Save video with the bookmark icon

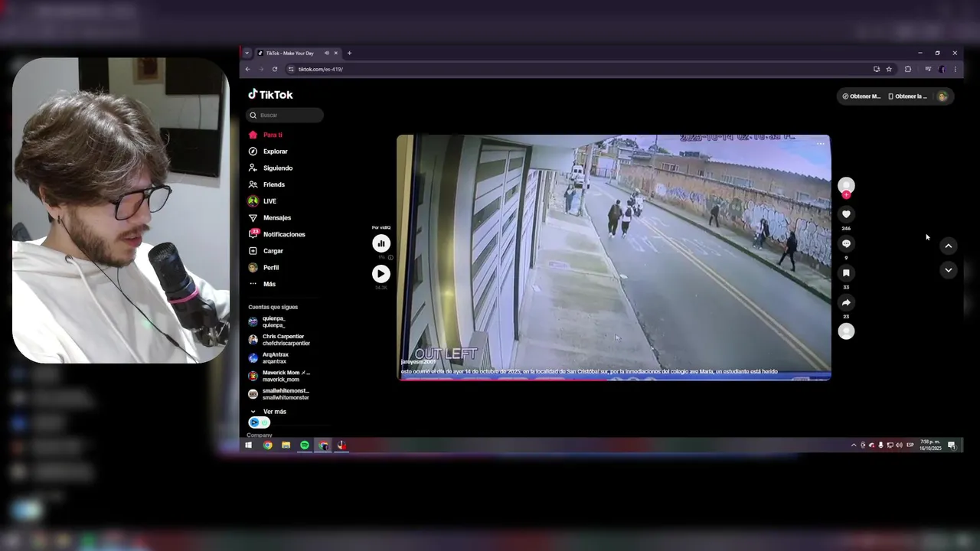[846, 273]
